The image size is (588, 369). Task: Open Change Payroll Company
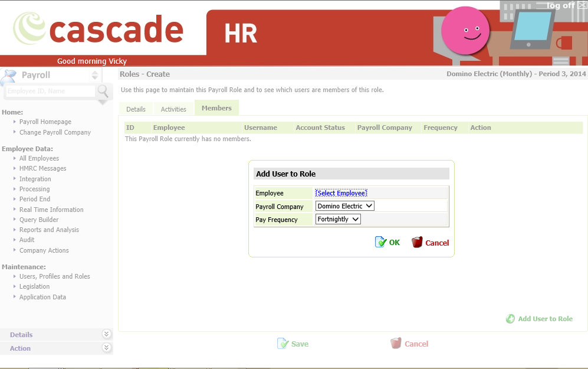tap(55, 132)
